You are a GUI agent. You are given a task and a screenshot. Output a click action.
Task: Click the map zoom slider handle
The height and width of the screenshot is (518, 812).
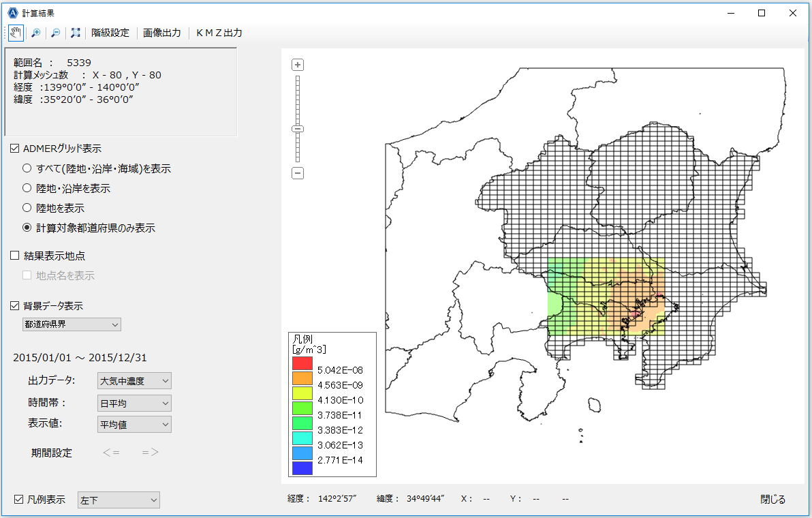click(298, 129)
